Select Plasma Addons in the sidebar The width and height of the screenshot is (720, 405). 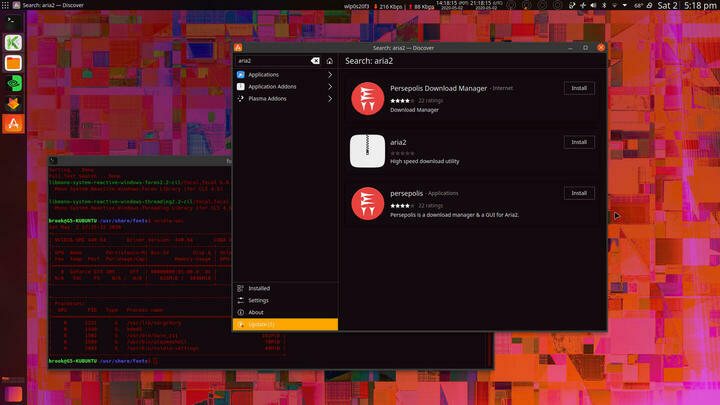pyautogui.click(x=285, y=98)
